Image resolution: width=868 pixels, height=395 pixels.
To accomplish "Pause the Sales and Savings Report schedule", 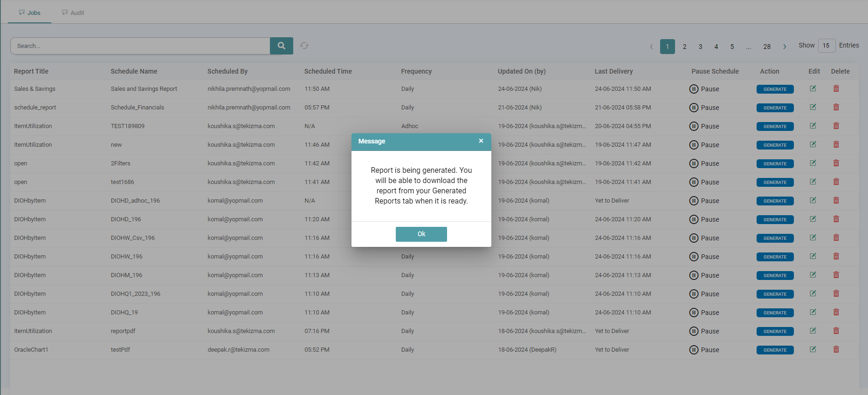I will [x=704, y=89].
